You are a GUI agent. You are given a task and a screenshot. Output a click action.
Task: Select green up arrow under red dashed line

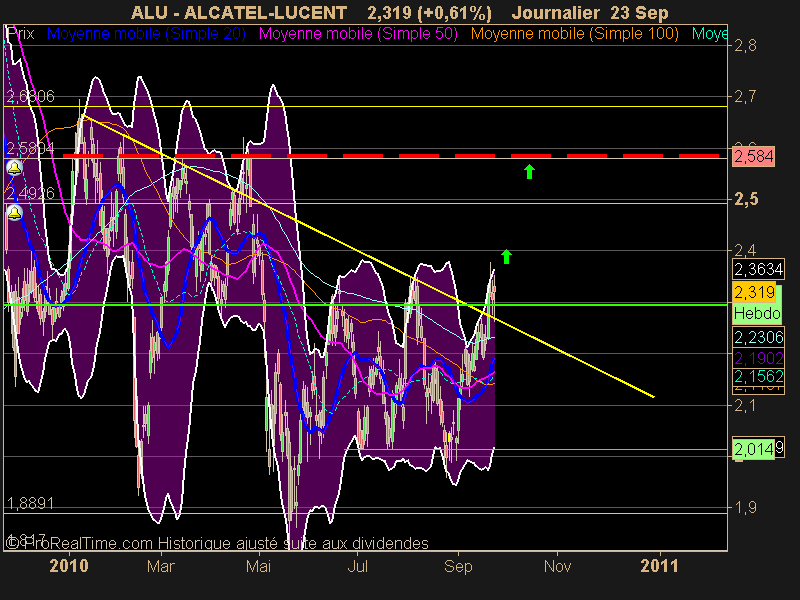pyautogui.click(x=529, y=171)
